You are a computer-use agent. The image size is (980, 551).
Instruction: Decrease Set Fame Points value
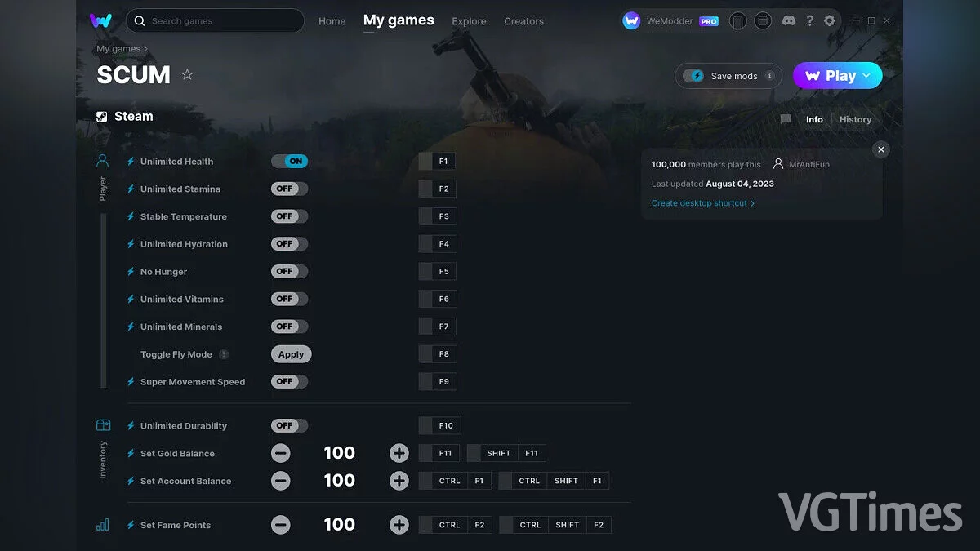click(280, 525)
